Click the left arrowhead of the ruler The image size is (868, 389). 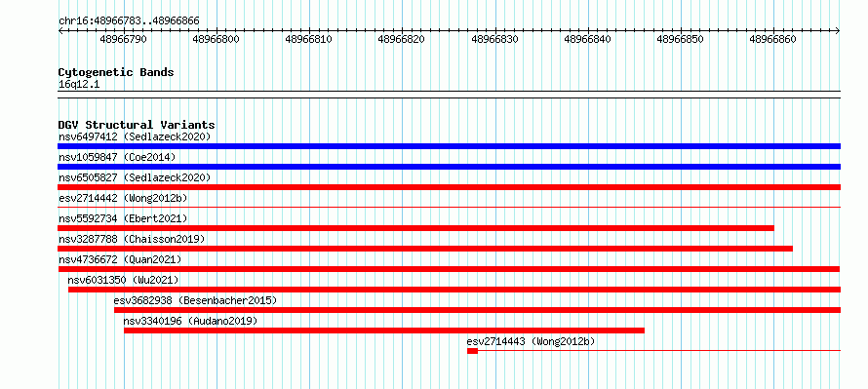coord(60,30)
